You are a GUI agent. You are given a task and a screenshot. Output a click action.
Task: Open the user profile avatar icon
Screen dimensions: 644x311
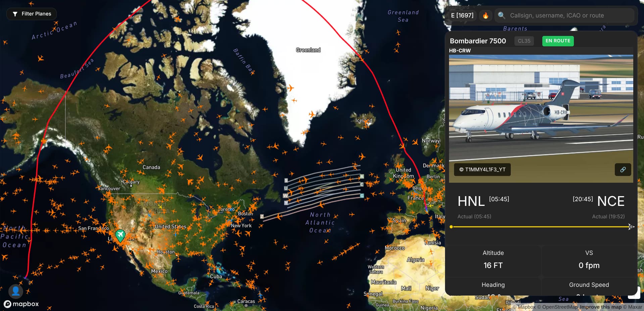pos(16,291)
